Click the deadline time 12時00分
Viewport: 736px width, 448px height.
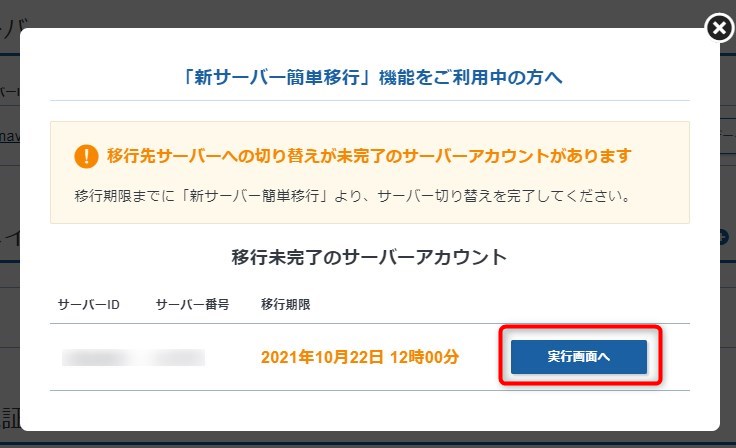pos(424,357)
